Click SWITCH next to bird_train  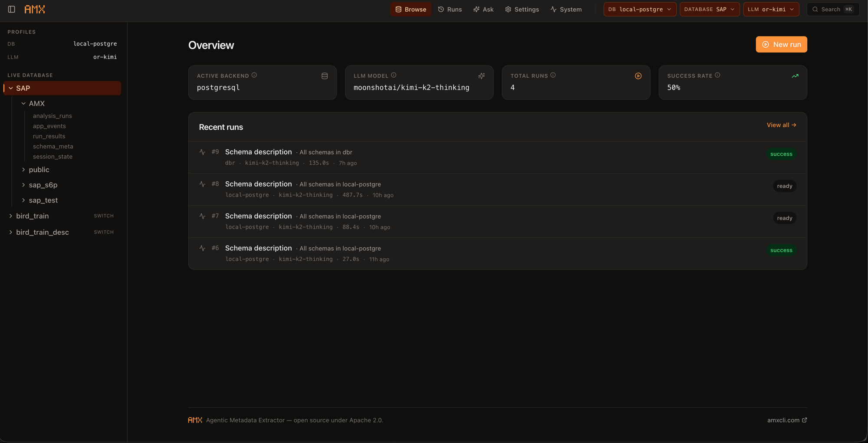[104, 216]
